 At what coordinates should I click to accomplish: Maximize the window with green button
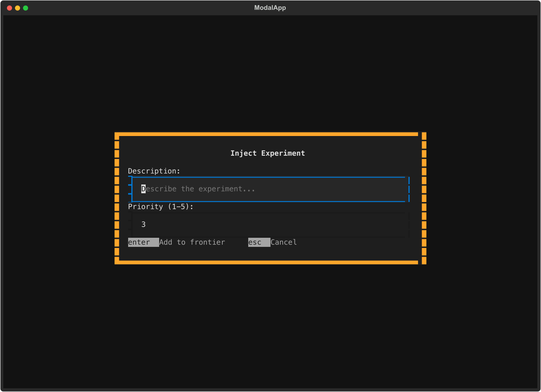pyautogui.click(x=26, y=8)
